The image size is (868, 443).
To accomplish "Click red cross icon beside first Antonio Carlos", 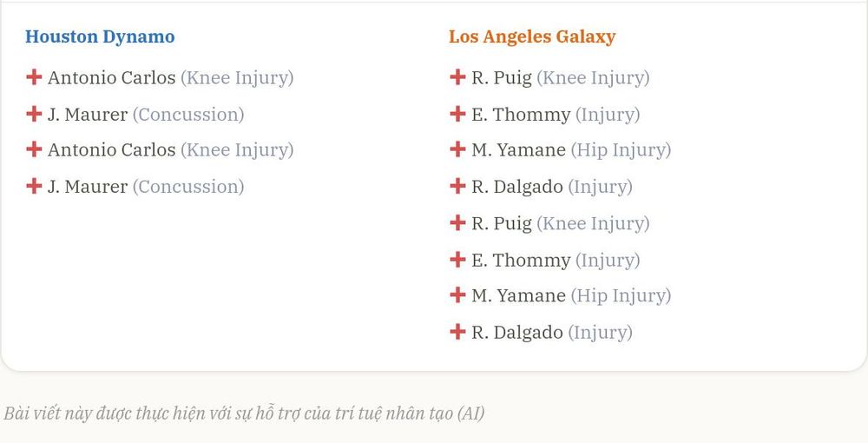I will click(34, 77).
